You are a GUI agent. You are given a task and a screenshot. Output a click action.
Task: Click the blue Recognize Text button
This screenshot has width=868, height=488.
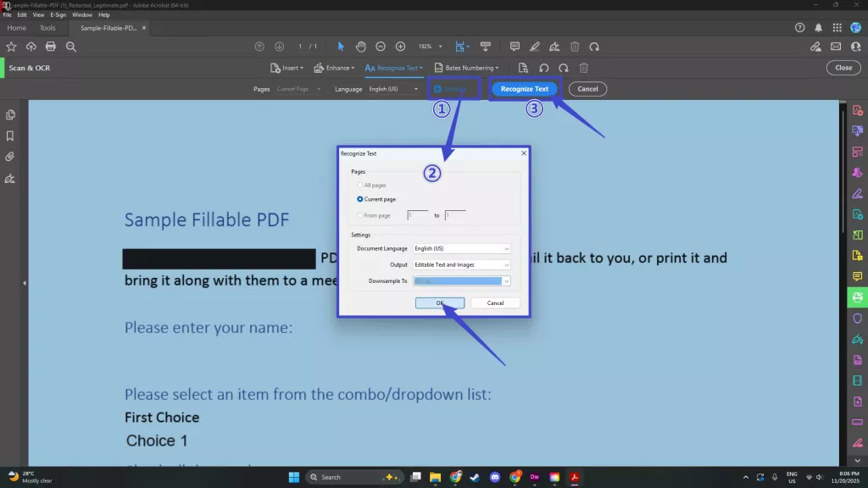tap(524, 89)
